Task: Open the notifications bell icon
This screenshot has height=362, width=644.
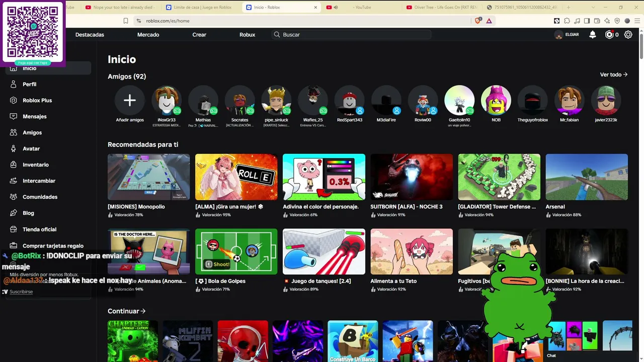Action: tap(593, 34)
